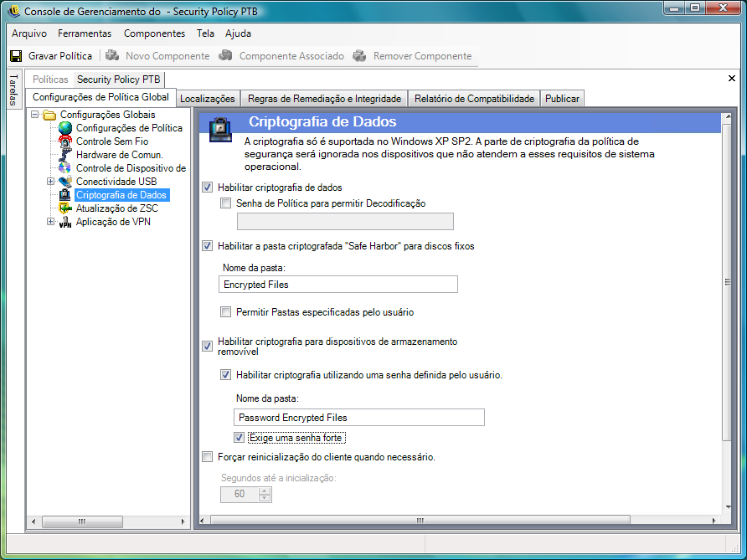Click the disabled decryption password field

[345, 222]
